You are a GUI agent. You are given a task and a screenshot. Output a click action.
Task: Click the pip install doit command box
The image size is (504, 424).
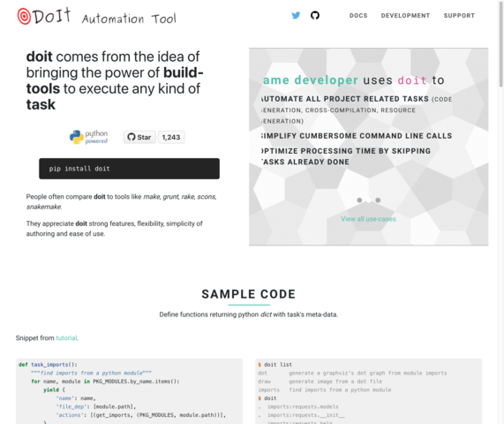click(129, 169)
